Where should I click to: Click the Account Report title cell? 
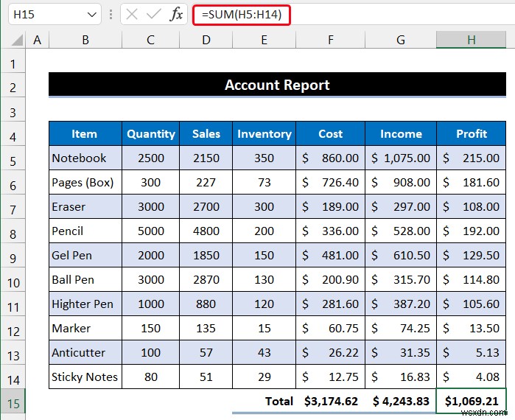point(277,85)
